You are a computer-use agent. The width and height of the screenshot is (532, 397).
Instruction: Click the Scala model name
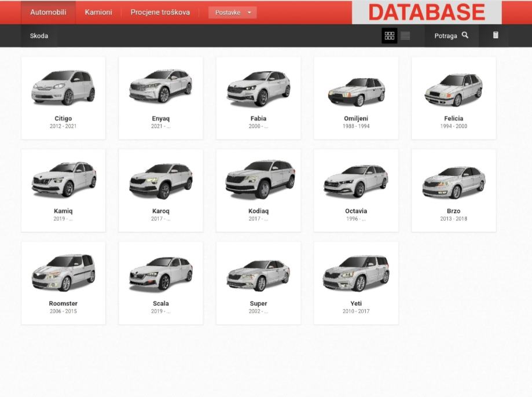[161, 303]
